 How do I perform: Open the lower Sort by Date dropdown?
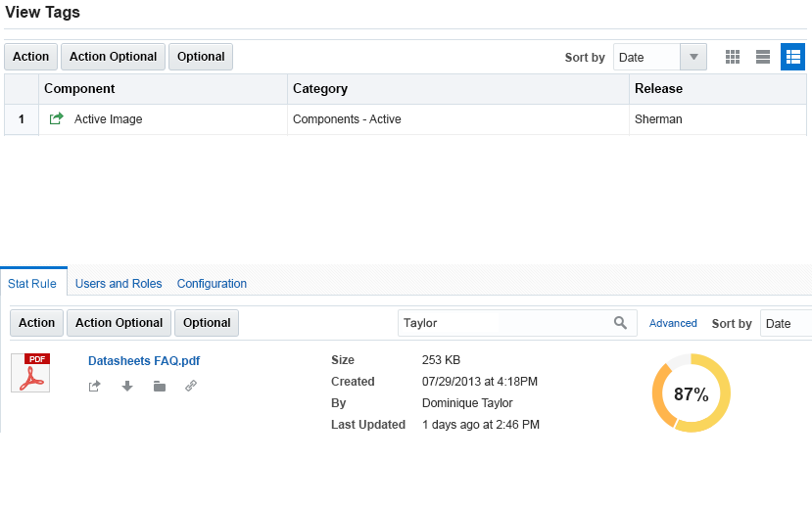coord(786,323)
